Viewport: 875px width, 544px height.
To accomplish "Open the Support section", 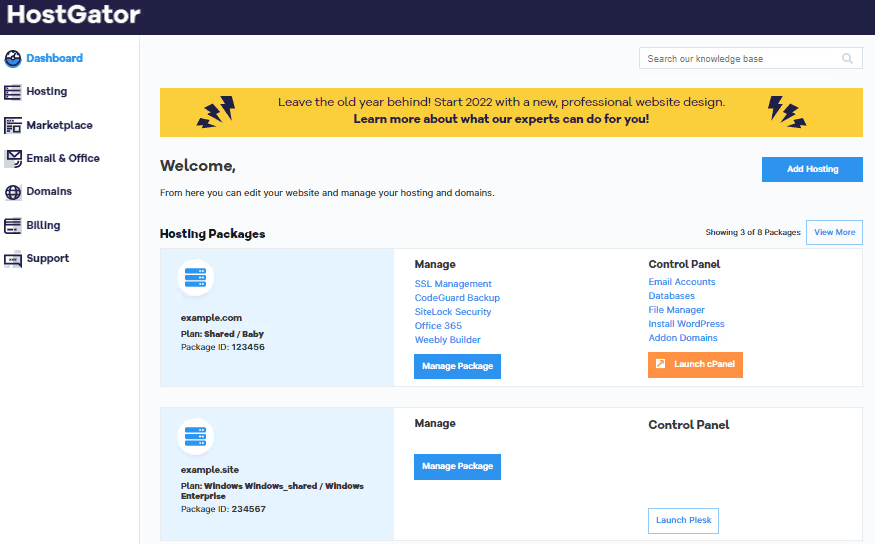I will (x=47, y=258).
